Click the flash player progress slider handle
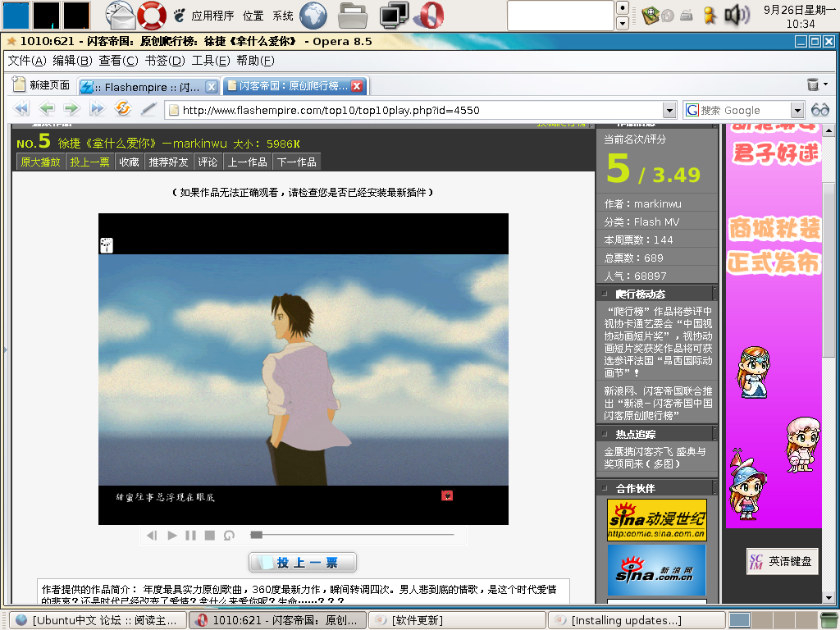The height and width of the screenshot is (630, 840). click(x=257, y=535)
